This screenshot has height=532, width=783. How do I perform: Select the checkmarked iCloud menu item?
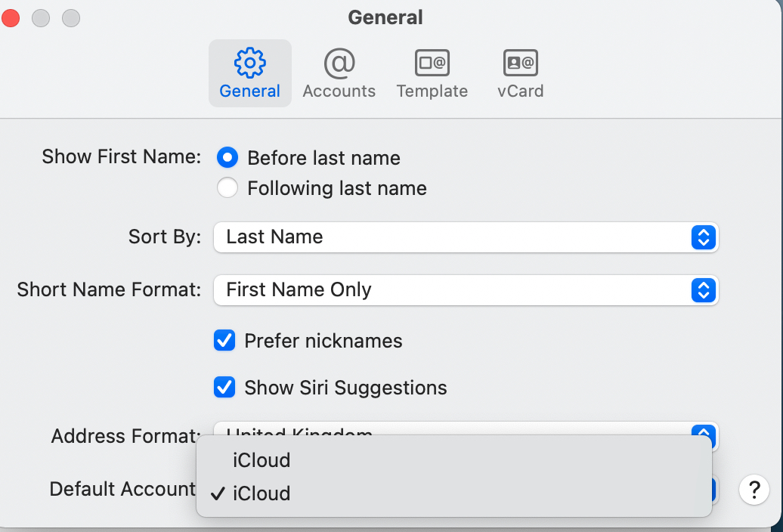[262, 493]
